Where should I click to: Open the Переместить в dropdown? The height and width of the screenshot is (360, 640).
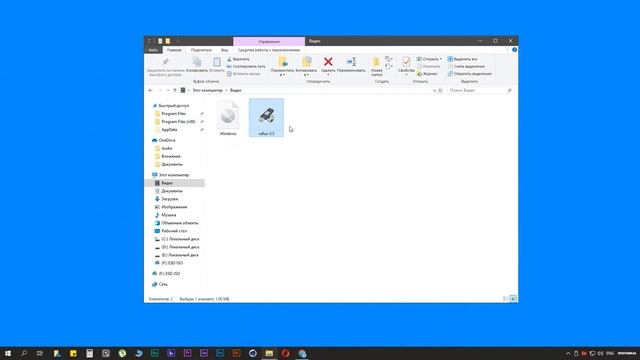(x=282, y=67)
